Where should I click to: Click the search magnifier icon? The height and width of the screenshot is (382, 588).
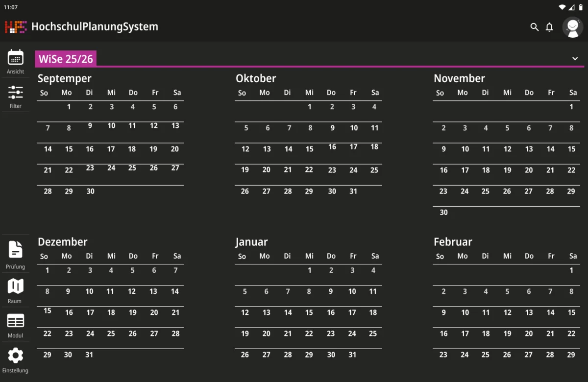(x=535, y=27)
